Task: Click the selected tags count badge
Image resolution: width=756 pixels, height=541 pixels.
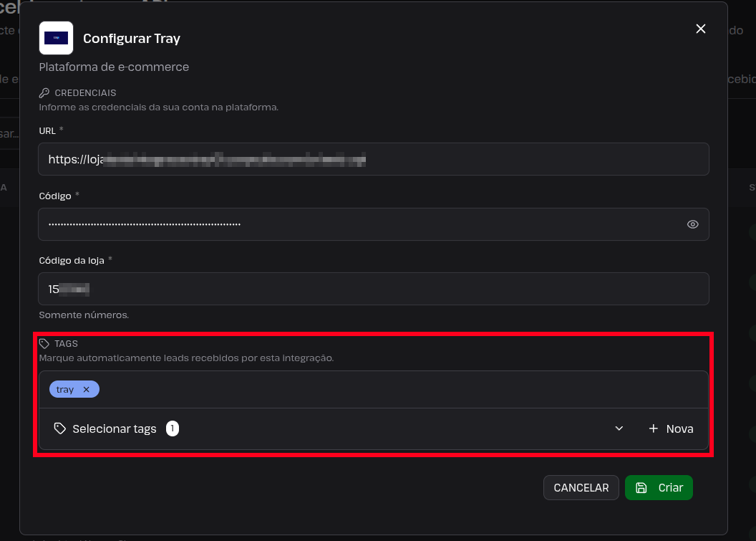Action: (x=172, y=429)
